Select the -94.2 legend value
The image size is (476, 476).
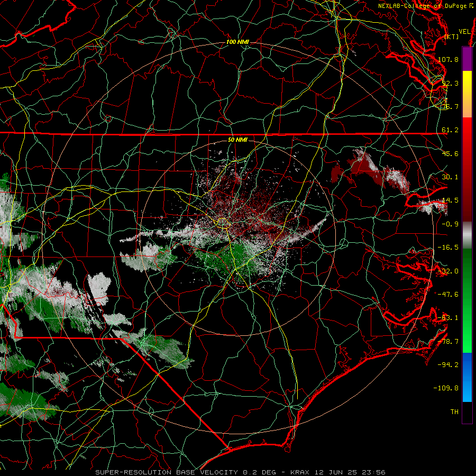pos(448,365)
